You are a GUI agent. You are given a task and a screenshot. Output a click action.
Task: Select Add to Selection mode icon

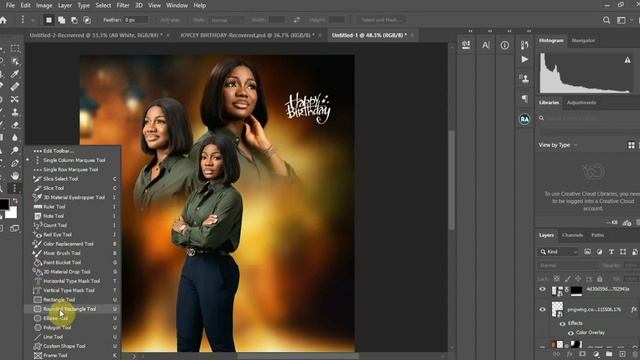[61, 20]
